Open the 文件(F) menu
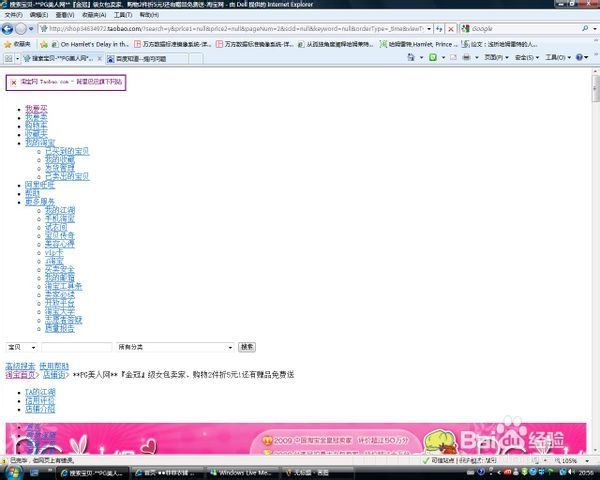Viewport: 600px width, 480px height. point(13,15)
